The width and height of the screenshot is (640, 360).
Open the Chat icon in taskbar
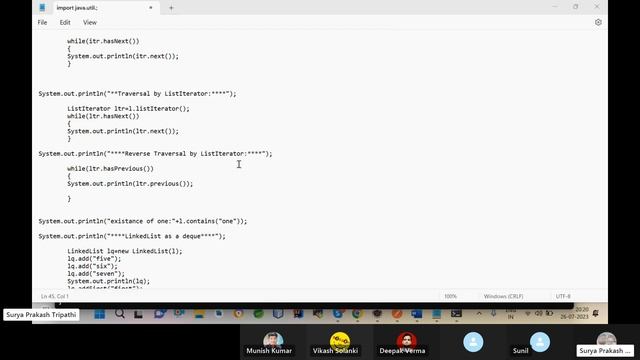160,313
